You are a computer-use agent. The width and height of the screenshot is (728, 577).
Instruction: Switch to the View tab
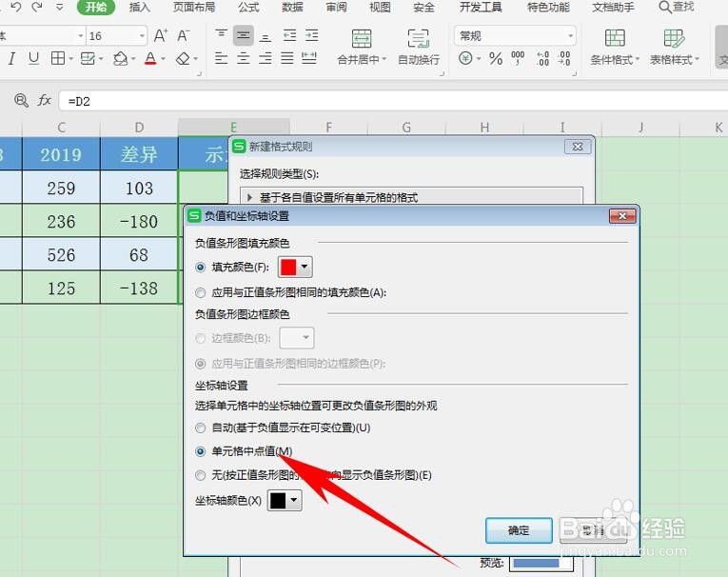[x=380, y=7]
